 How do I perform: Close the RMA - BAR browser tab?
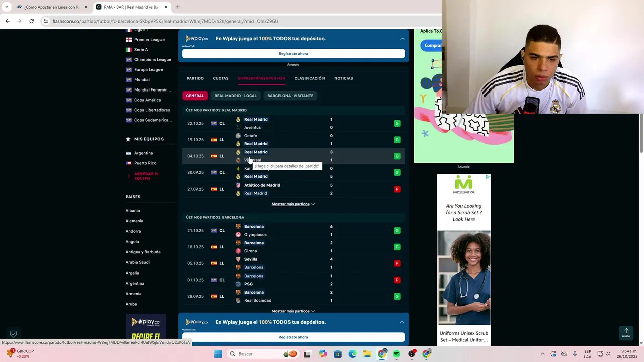click(x=166, y=7)
